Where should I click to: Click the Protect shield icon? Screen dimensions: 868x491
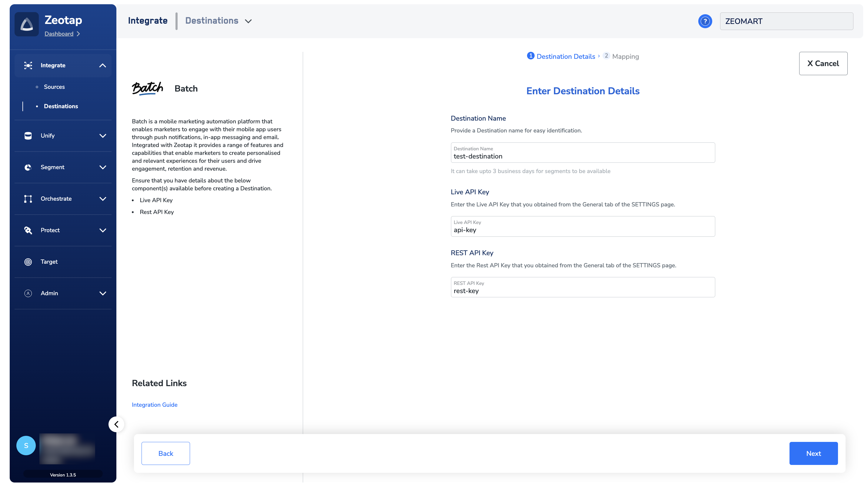tap(28, 230)
